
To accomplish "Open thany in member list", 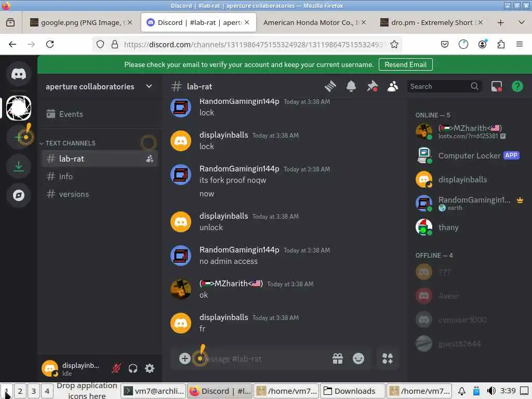I will [470, 228].
